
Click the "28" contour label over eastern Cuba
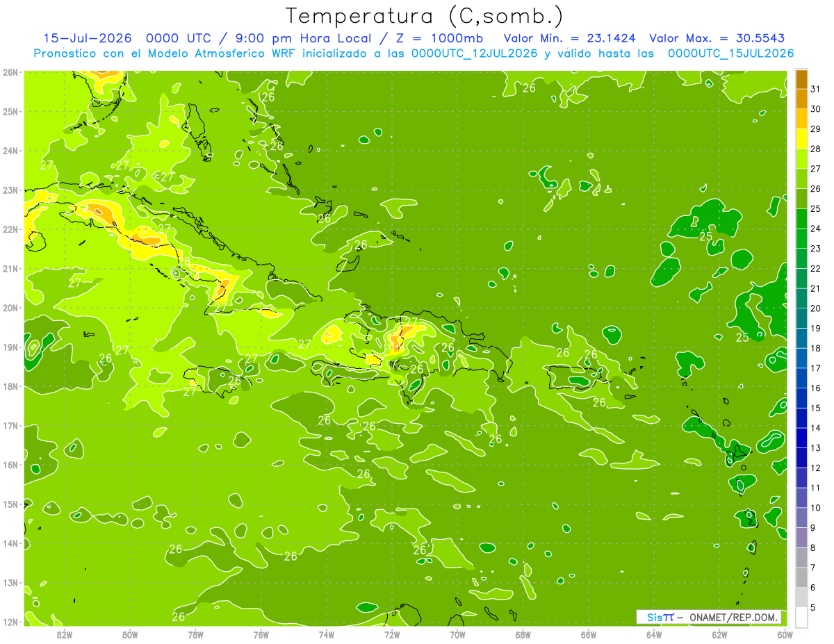click(x=183, y=263)
